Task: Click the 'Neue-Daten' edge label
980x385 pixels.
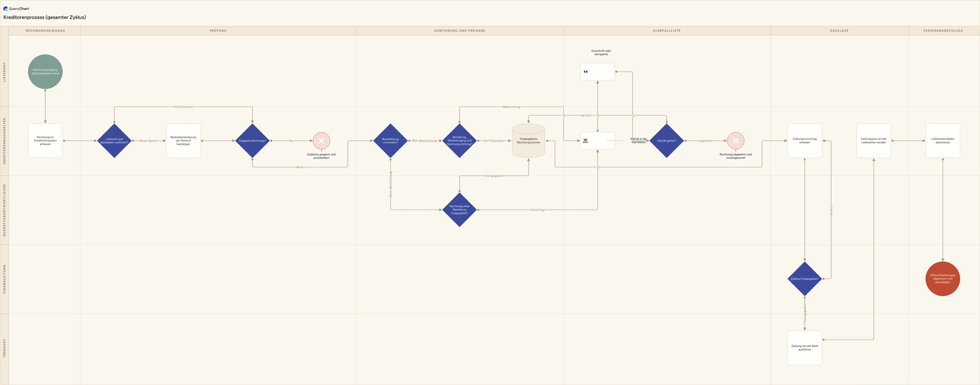Action: pos(148,141)
